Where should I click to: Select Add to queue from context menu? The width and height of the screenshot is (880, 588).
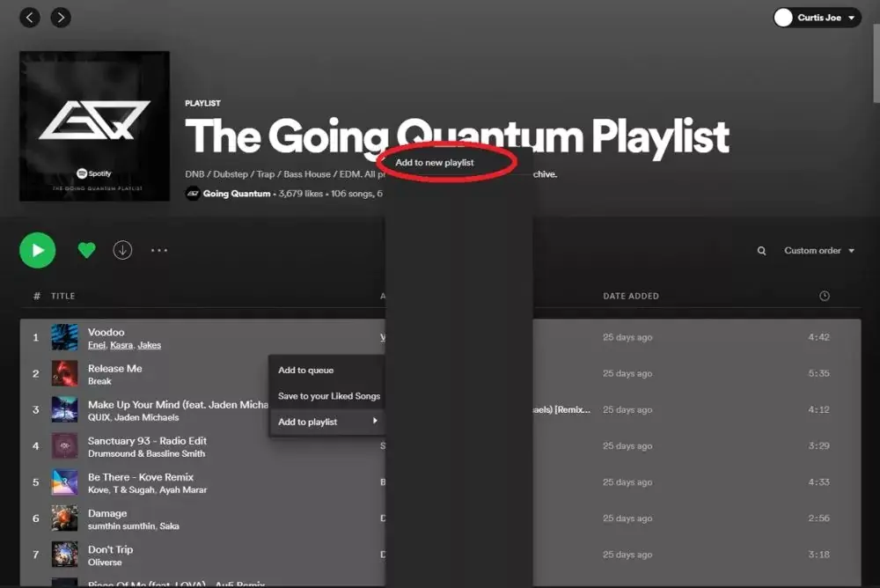[x=306, y=370]
